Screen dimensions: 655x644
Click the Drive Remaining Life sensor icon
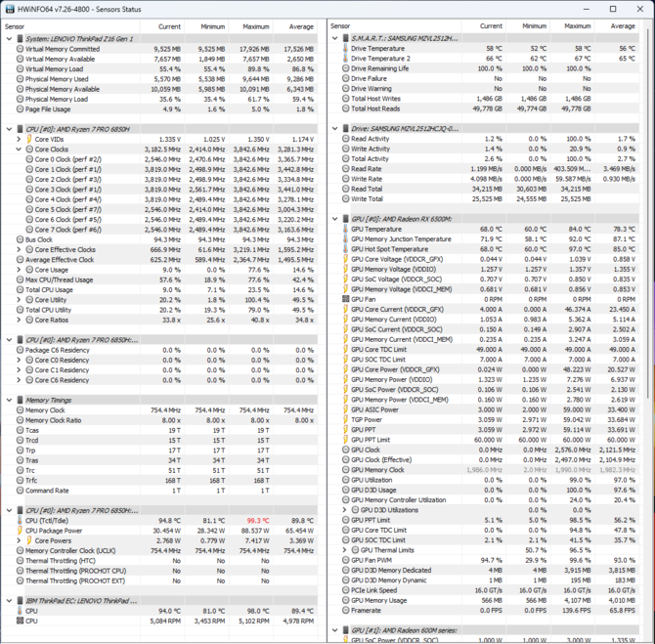click(345, 68)
